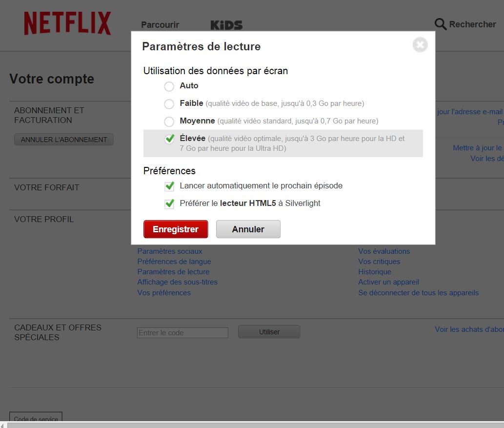
Task: Click the Votre compte heading
Action: [x=52, y=79]
